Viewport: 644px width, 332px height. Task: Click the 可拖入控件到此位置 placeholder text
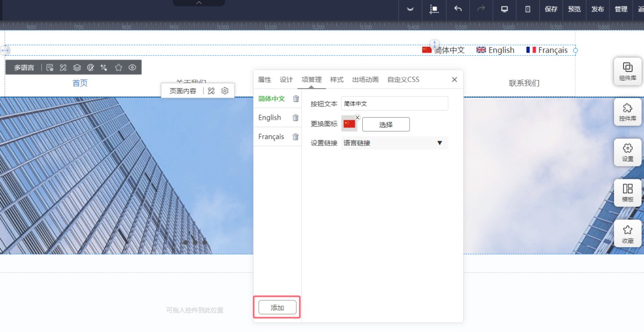point(195,310)
